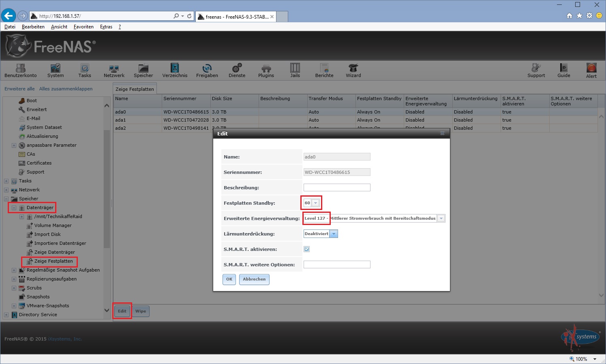Screen dimensions: 606x364
Task: Select Import Disk in sidebar tree
Action: point(47,234)
